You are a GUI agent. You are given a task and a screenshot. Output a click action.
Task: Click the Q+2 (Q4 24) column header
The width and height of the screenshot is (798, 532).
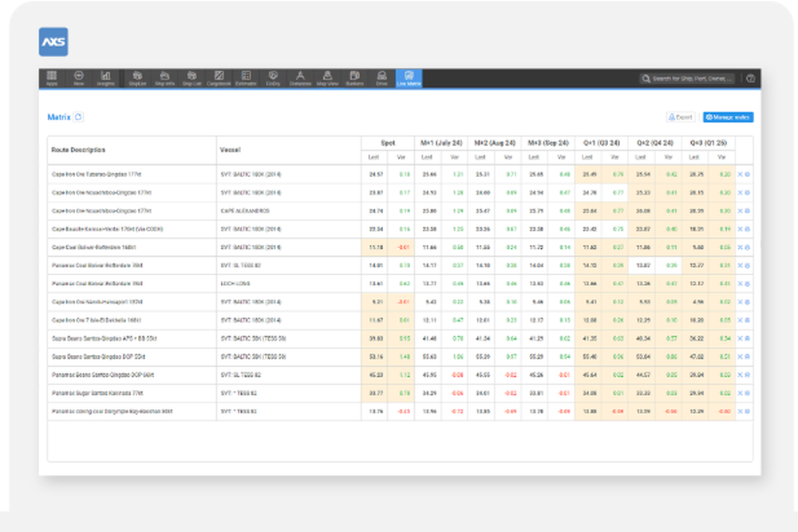pos(655,143)
